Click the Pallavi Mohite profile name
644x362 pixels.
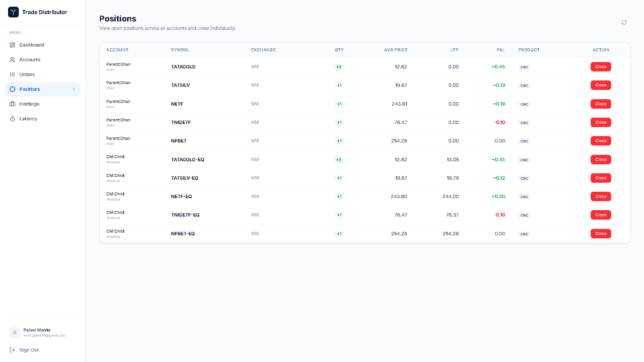pos(37,330)
